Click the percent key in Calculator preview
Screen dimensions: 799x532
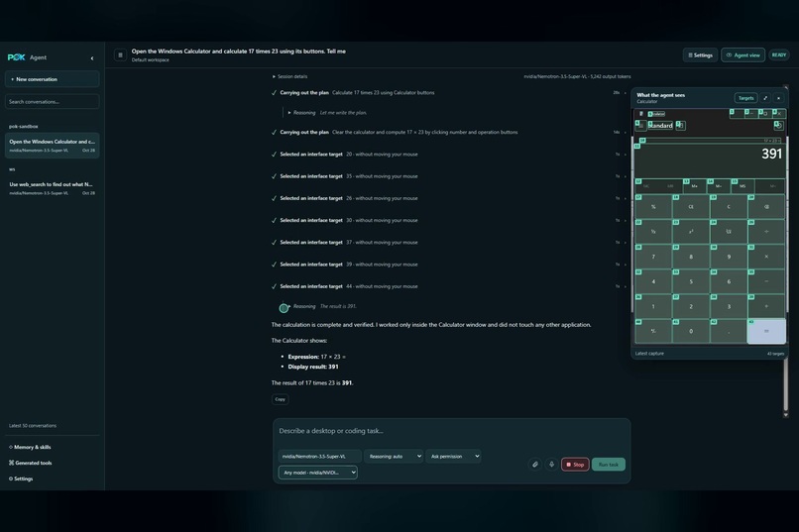(653, 207)
